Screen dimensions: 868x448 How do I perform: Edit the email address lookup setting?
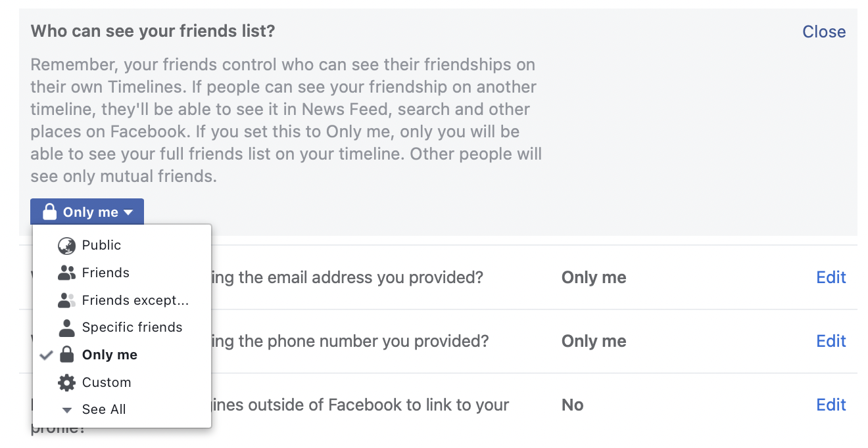click(x=831, y=277)
